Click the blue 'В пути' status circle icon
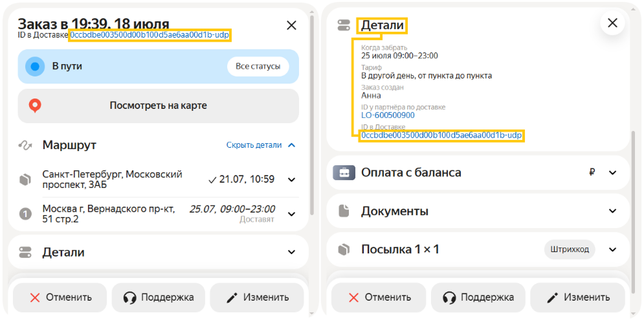Image resolution: width=644 pixels, height=324 pixels. [x=35, y=66]
